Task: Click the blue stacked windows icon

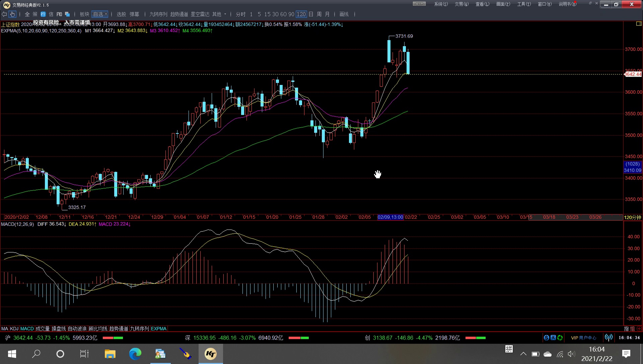Action: pos(67,14)
